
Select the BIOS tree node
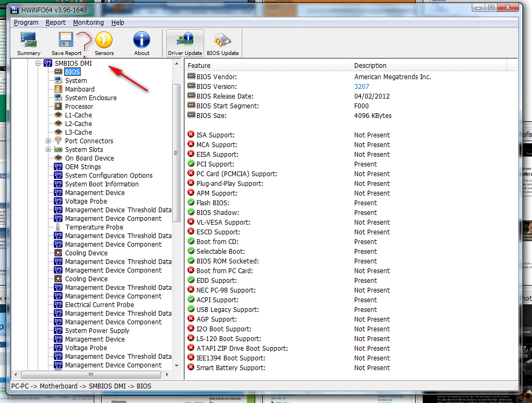pyautogui.click(x=72, y=72)
